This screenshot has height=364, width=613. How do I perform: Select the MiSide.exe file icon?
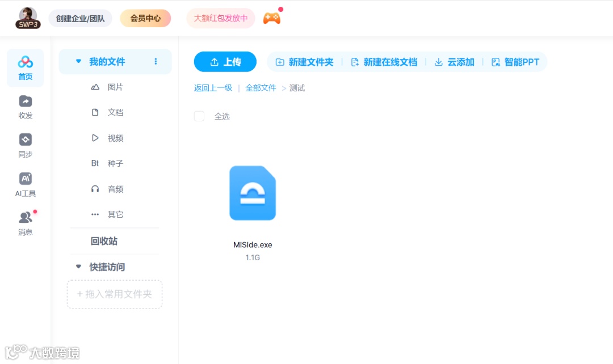pos(253,193)
